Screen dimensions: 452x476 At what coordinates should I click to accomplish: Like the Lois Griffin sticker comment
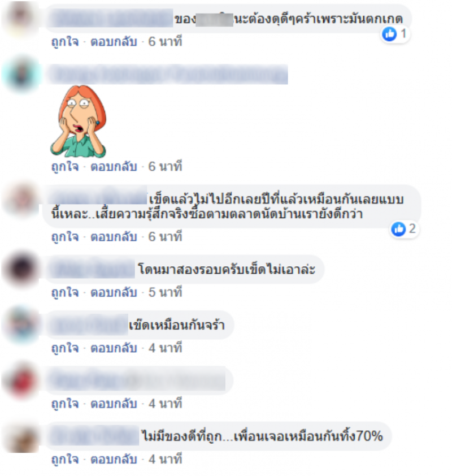[x=65, y=166]
